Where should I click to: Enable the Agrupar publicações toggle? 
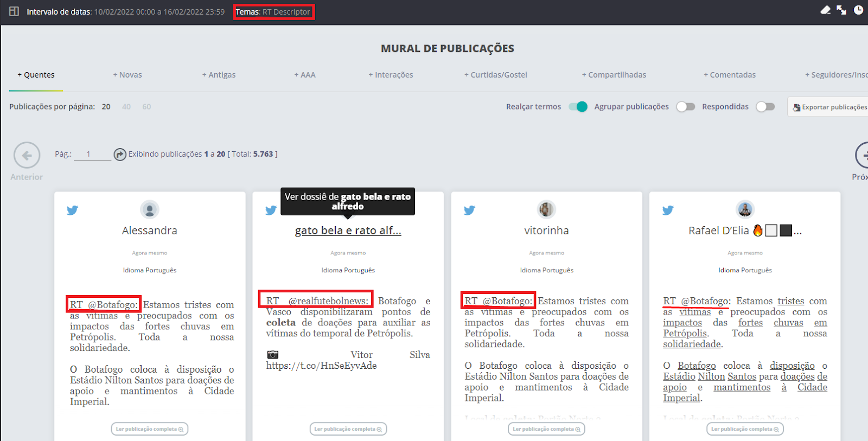685,107
